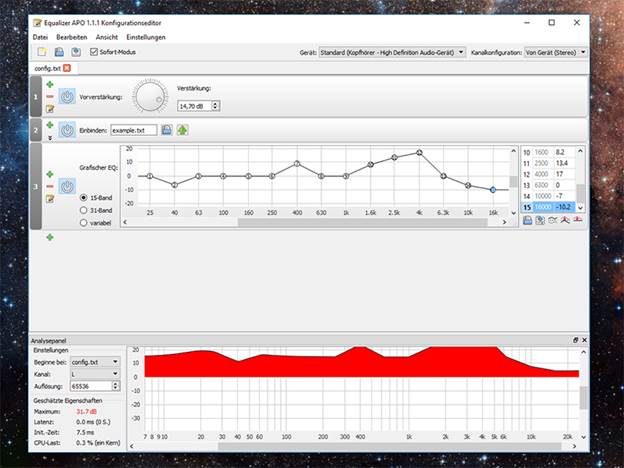Click the example.txt filename input field
Screen dimensions: 624x468
click(x=133, y=130)
